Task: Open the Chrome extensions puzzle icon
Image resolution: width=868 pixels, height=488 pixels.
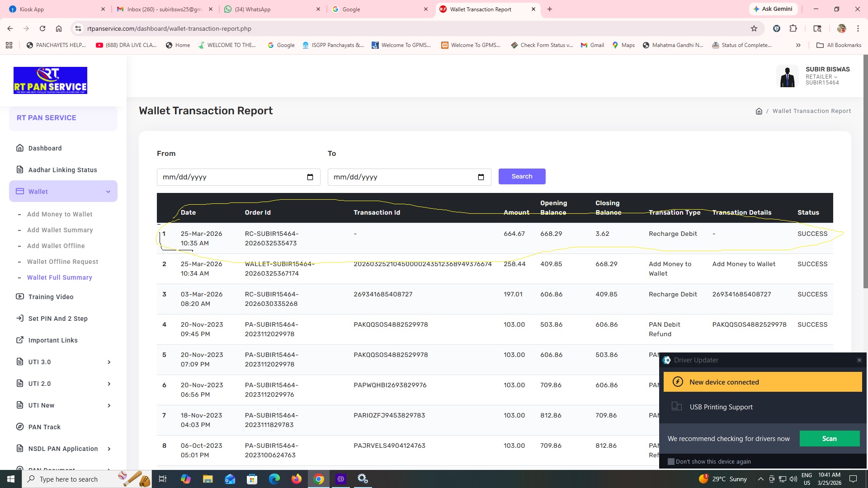Action: pos(793,28)
